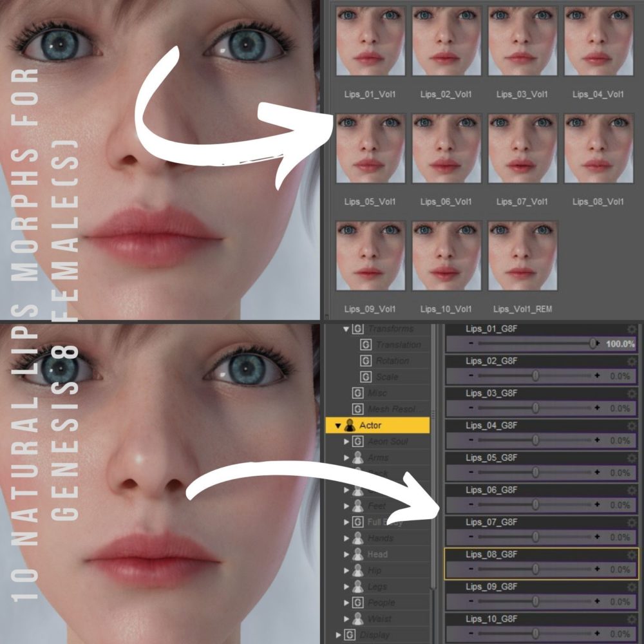Select the Lips_03_Vol1 preset thumbnail

click(x=522, y=41)
